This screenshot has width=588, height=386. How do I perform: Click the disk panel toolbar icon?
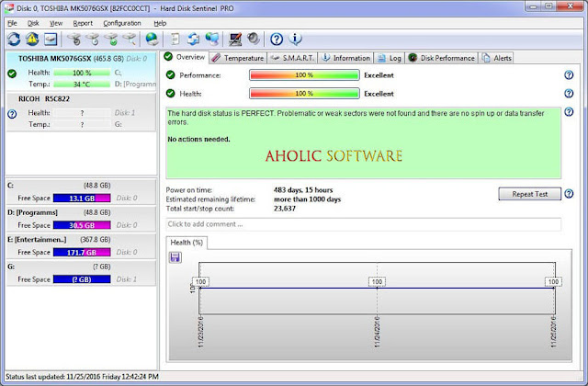point(51,39)
